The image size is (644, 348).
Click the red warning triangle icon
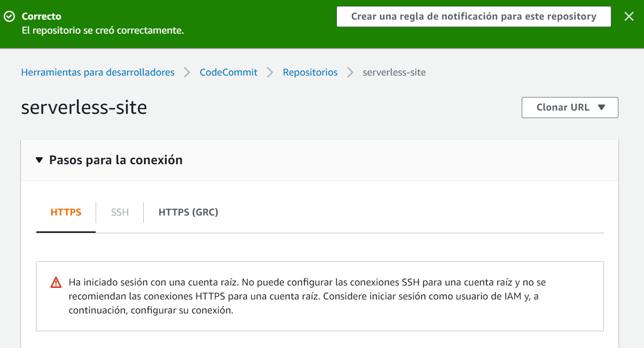point(56,282)
